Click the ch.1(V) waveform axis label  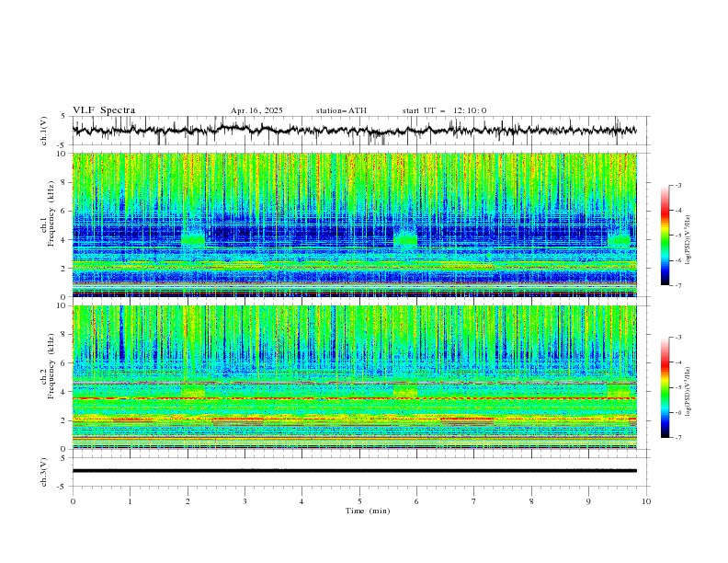click(44, 131)
